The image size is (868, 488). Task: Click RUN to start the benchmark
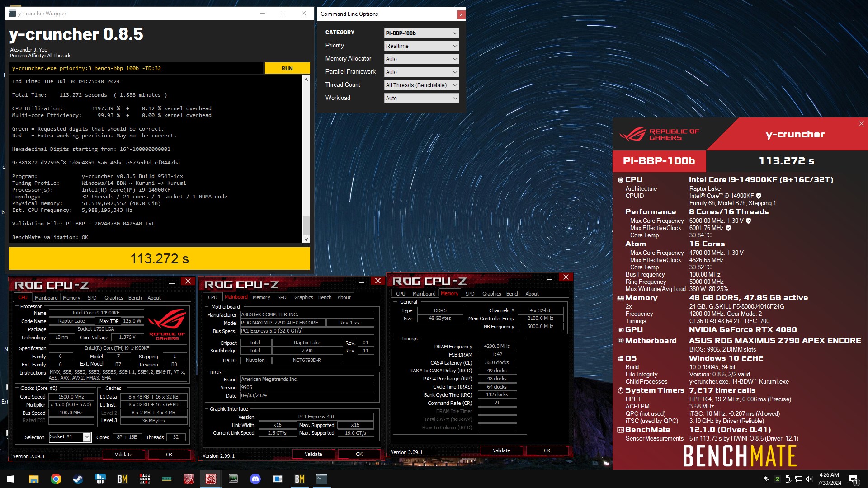coord(287,68)
